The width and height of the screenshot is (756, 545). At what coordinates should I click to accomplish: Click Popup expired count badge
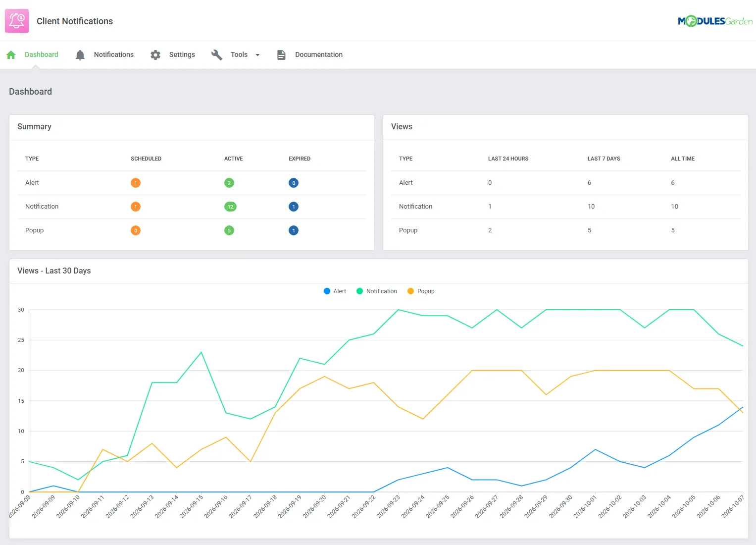[x=294, y=230]
